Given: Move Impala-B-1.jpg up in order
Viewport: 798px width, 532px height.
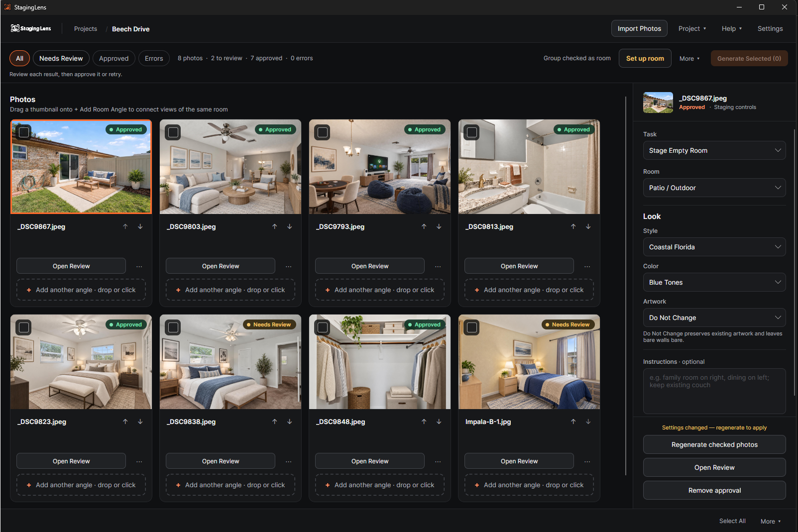Looking at the screenshot, I should (573, 422).
